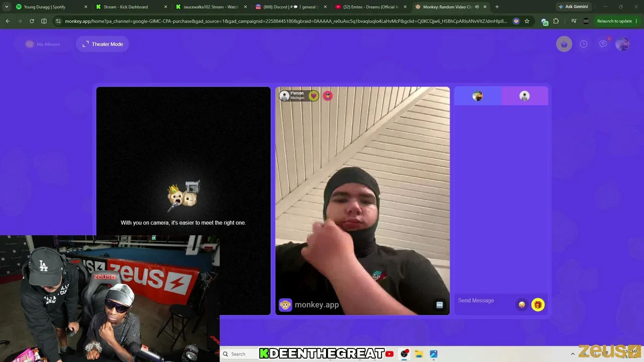
Task: Open the Windows taskbar Search box
Action: (238, 354)
